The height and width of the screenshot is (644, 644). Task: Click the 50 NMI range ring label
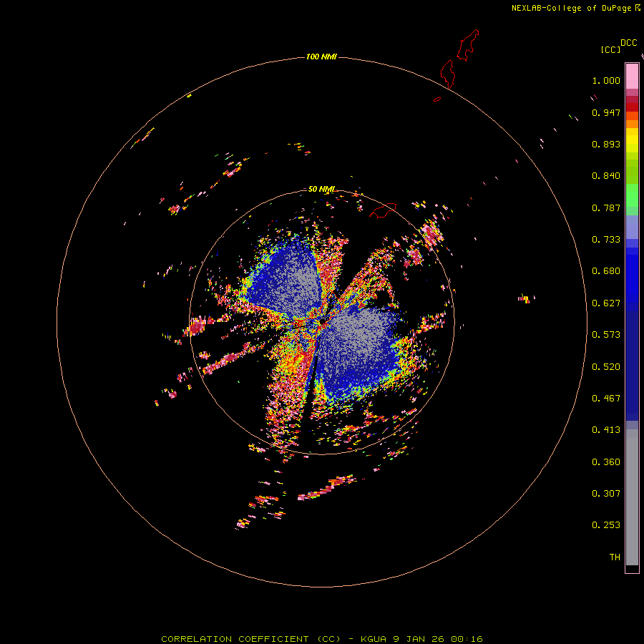(x=321, y=190)
